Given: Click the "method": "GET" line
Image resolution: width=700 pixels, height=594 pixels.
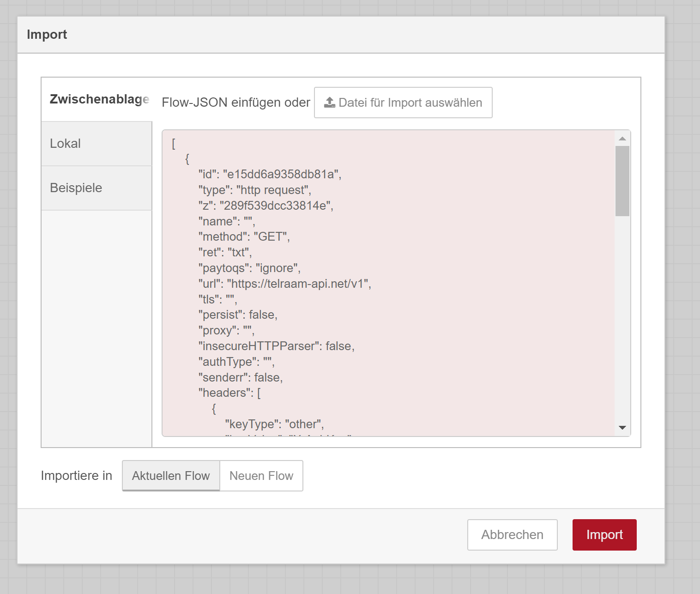Looking at the screenshot, I should pos(244,237).
